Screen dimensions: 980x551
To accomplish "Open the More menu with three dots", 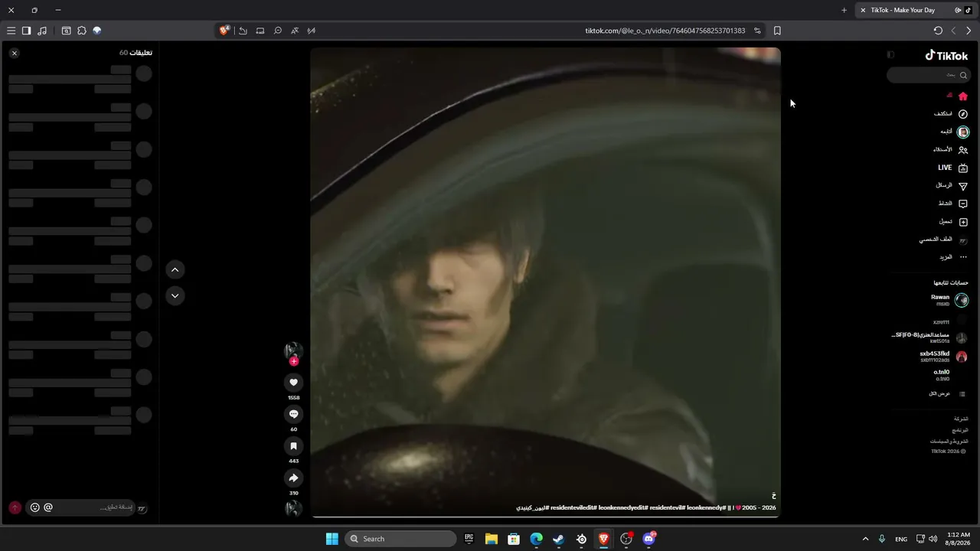I will (963, 257).
